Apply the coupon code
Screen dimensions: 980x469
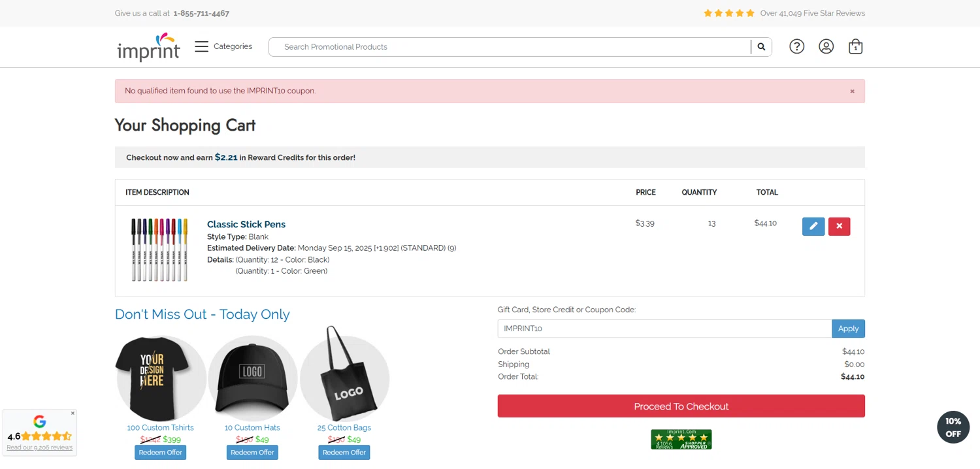(x=848, y=329)
